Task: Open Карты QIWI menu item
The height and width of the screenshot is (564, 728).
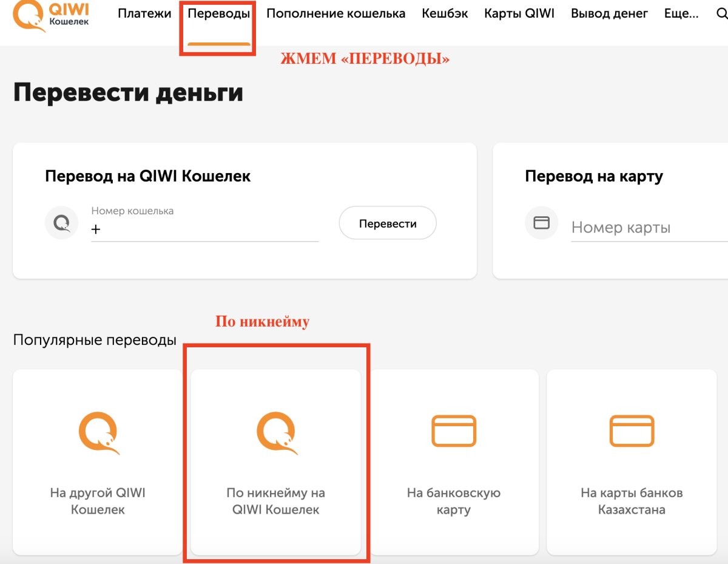Action: [519, 13]
